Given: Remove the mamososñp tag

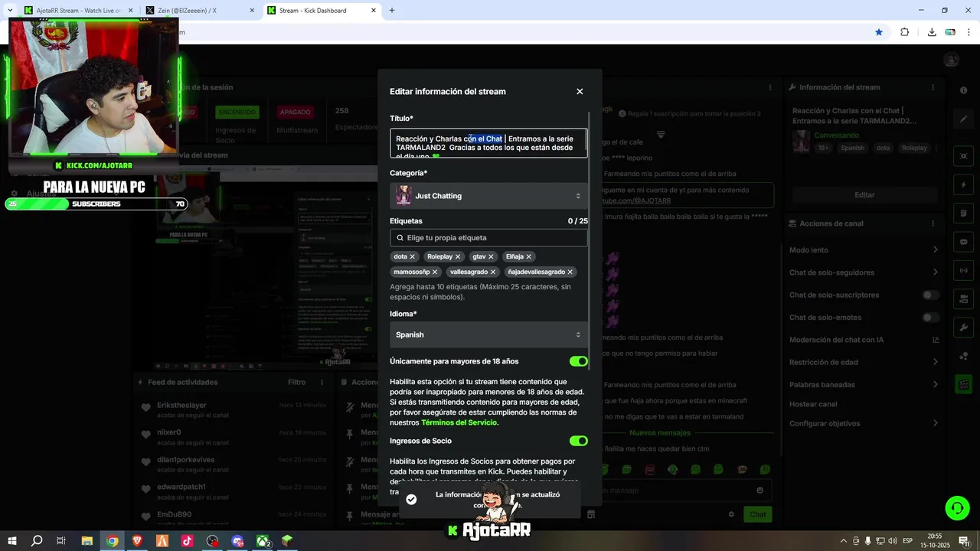Looking at the screenshot, I should (x=435, y=272).
